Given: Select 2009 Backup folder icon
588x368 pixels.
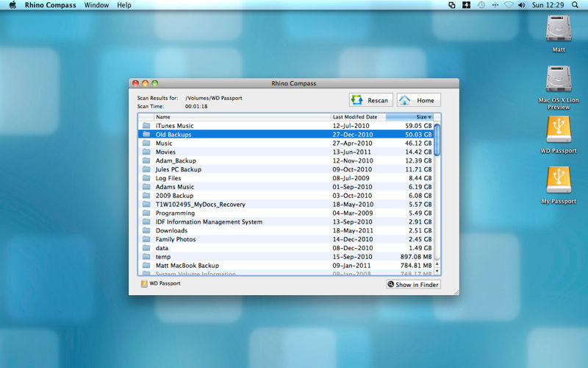Looking at the screenshot, I should 146,195.
